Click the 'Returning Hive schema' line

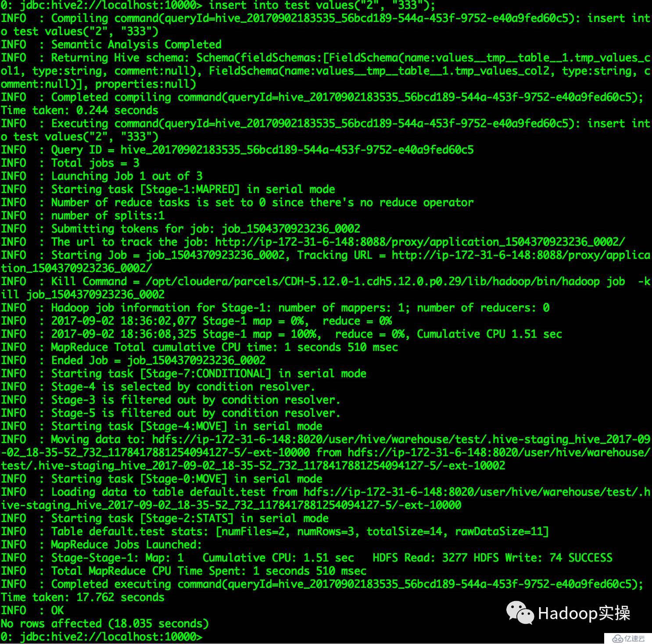coord(326,71)
